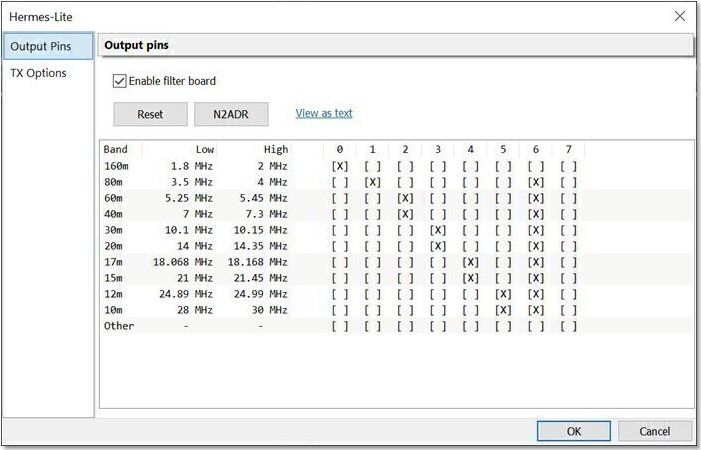
Task: Select the 80m band row label
Action: [x=113, y=182]
